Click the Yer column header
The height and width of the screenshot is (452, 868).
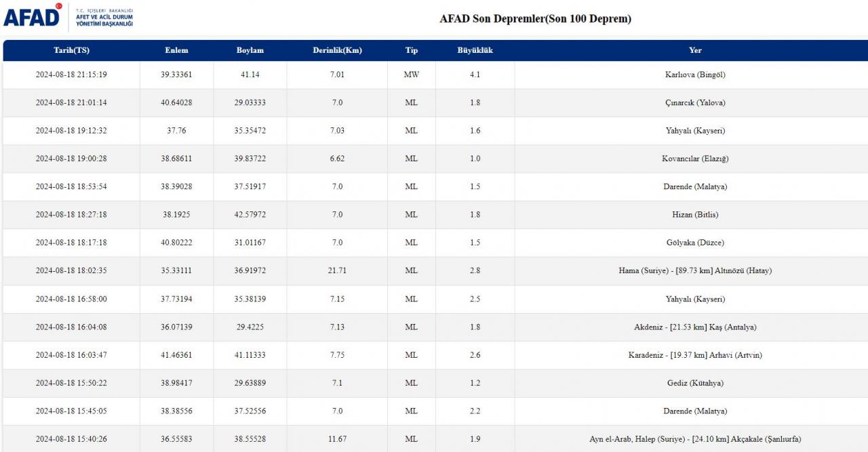pos(695,51)
